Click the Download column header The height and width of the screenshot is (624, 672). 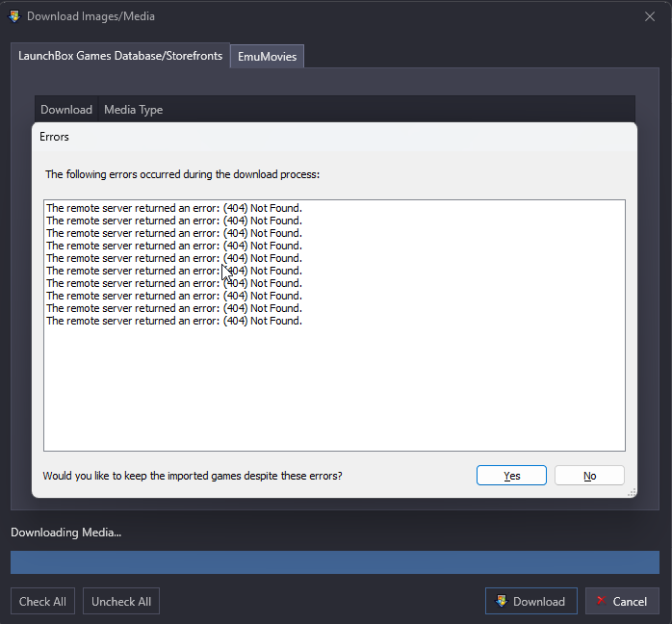tap(66, 110)
